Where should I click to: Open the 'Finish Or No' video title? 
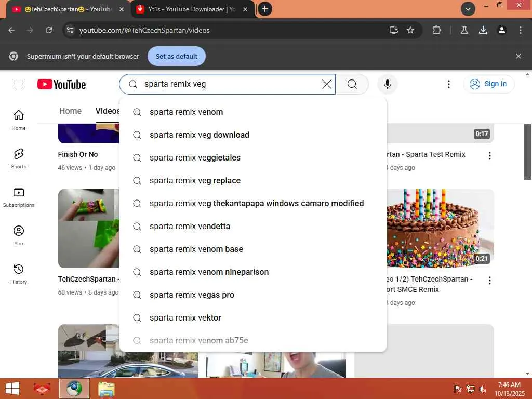point(78,154)
